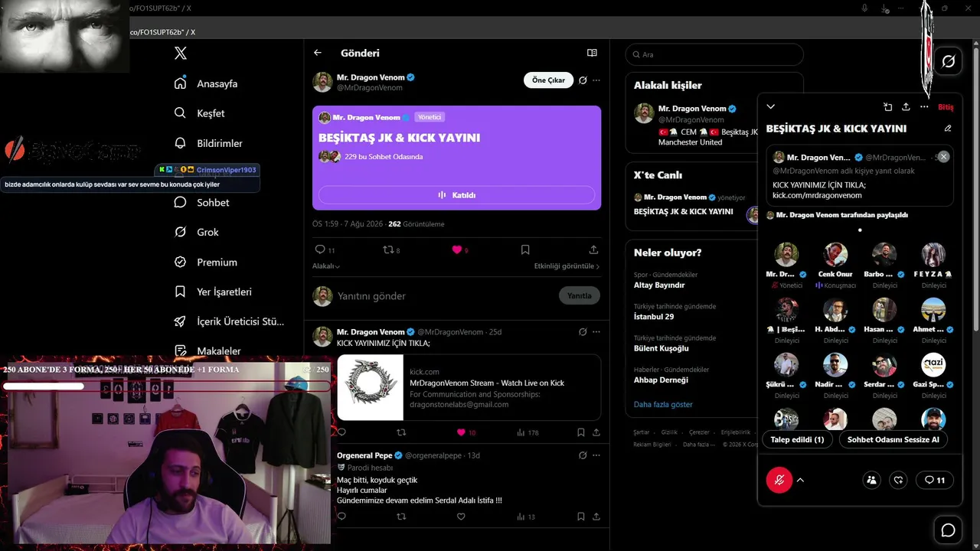The height and width of the screenshot is (551, 980).
Task: Bookmark the KICK YAYINIMIZ İÇİN TIKLA reply
Action: pyautogui.click(x=581, y=432)
